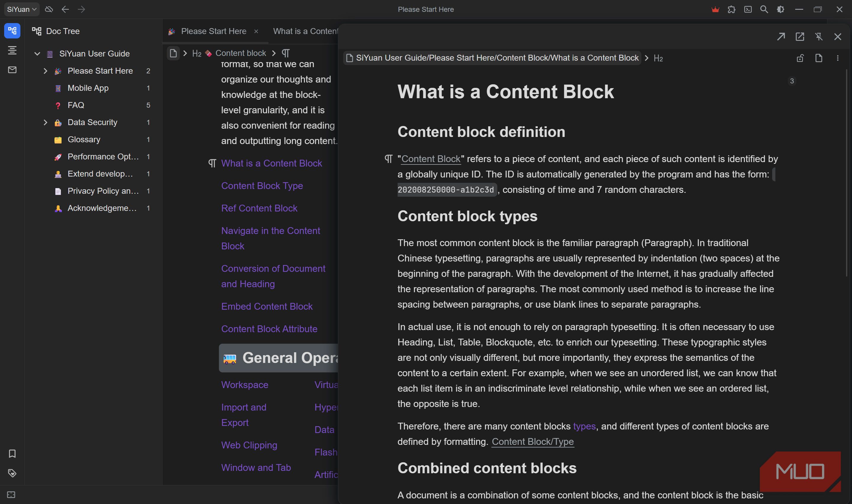Screen dimensions: 852x504
Task: Click the breadcrumb arrow before H2 in popup
Action: pos(647,58)
